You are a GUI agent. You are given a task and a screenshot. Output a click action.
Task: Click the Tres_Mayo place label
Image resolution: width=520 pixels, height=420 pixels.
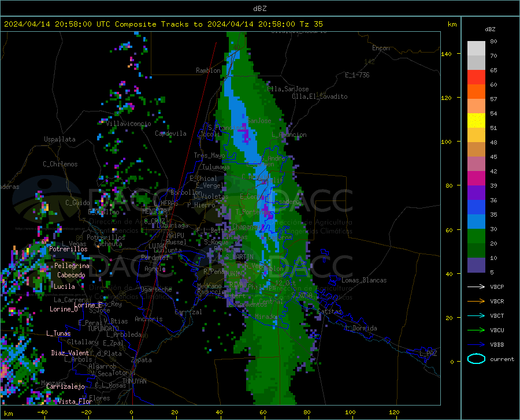click(x=209, y=155)
